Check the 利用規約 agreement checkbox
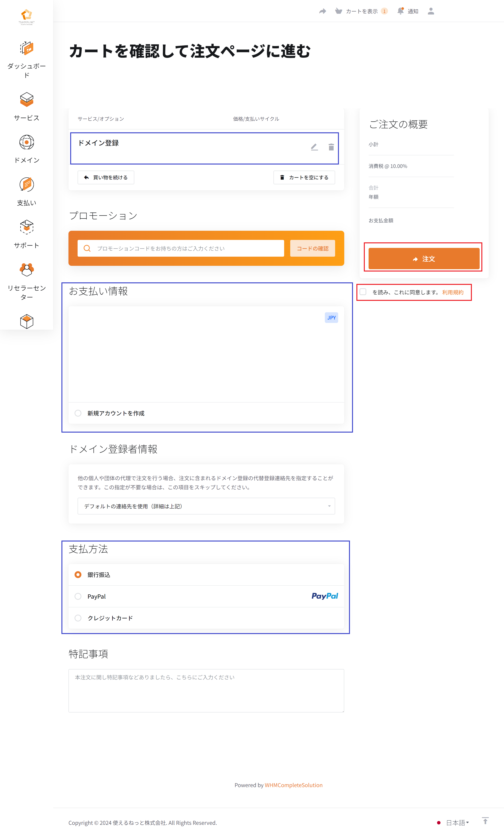 [x=363, y=292]
